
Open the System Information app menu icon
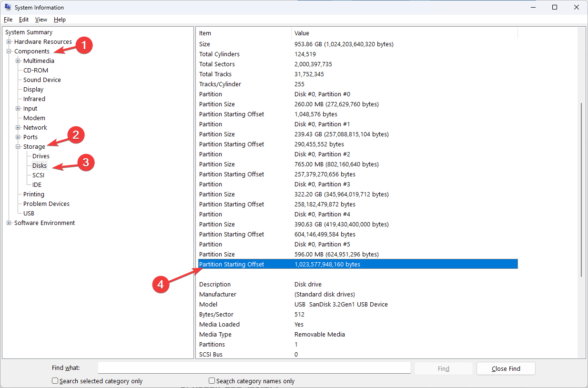click(7, 7)
